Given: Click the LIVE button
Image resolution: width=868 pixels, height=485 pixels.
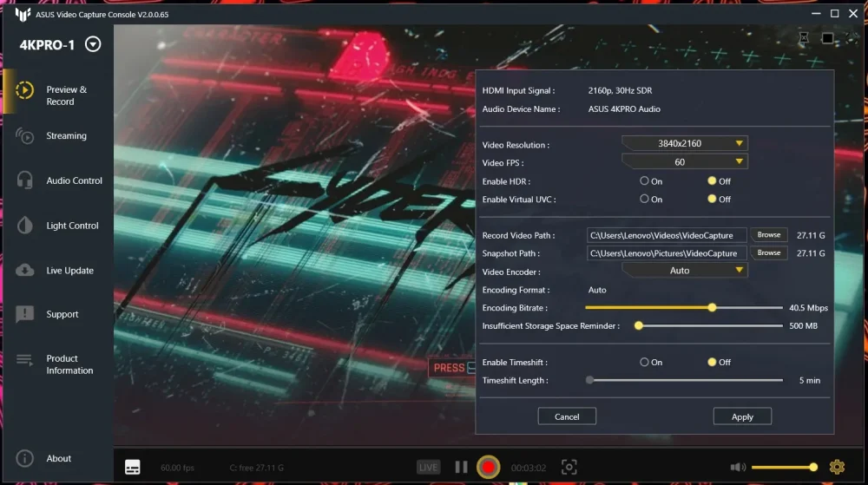Looking at the screenshot, I should tap(428, 468).
